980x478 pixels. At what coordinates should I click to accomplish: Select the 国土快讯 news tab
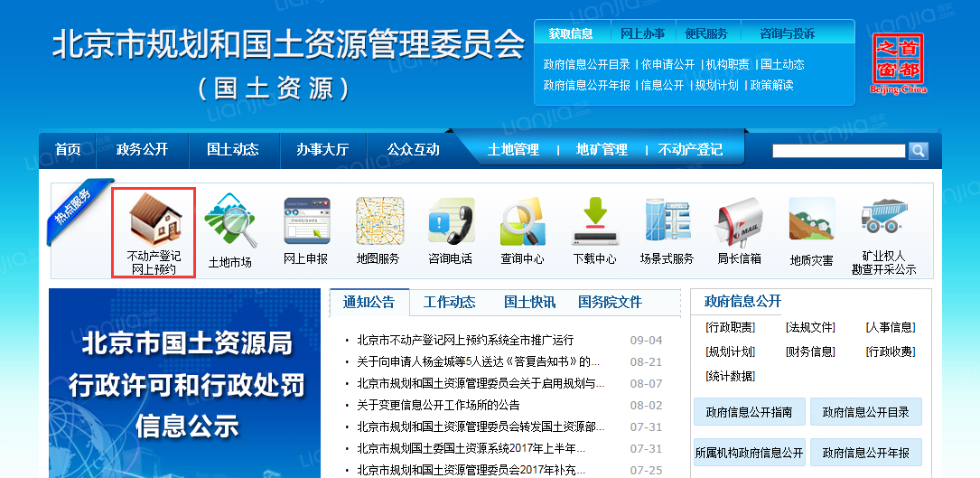(529, 303)
